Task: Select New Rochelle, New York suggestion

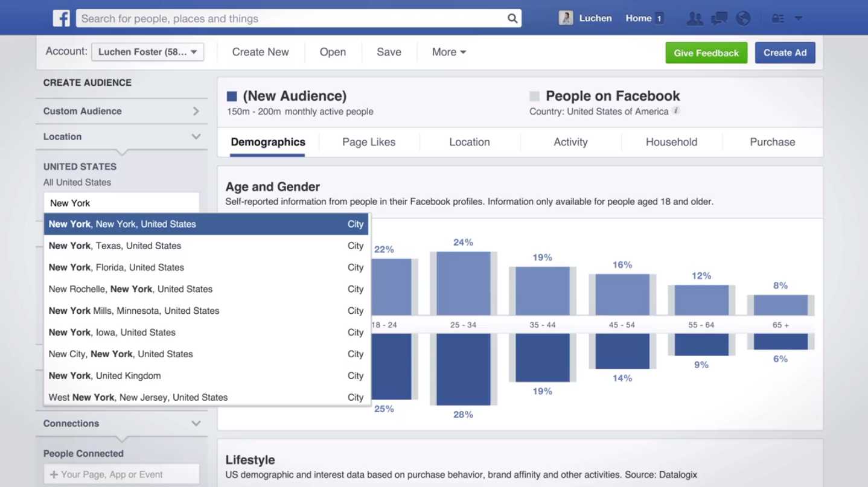Action: (x=206, y=289)
